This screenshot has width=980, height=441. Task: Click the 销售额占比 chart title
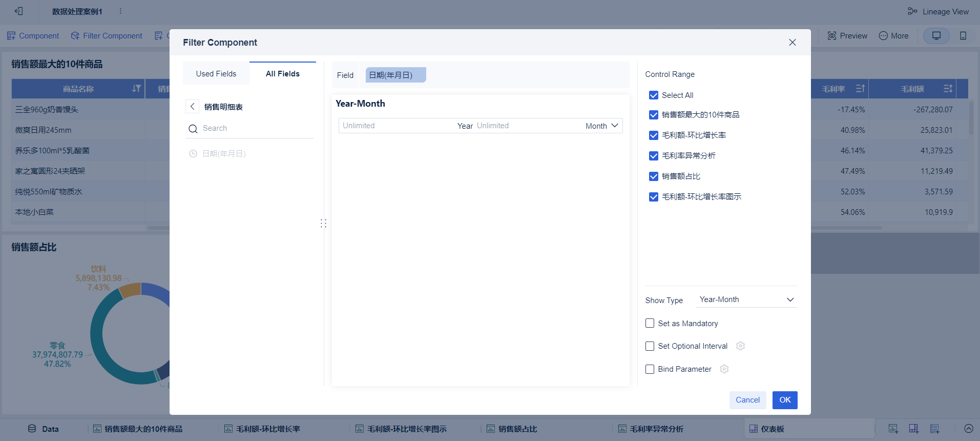tap(34, 247)
